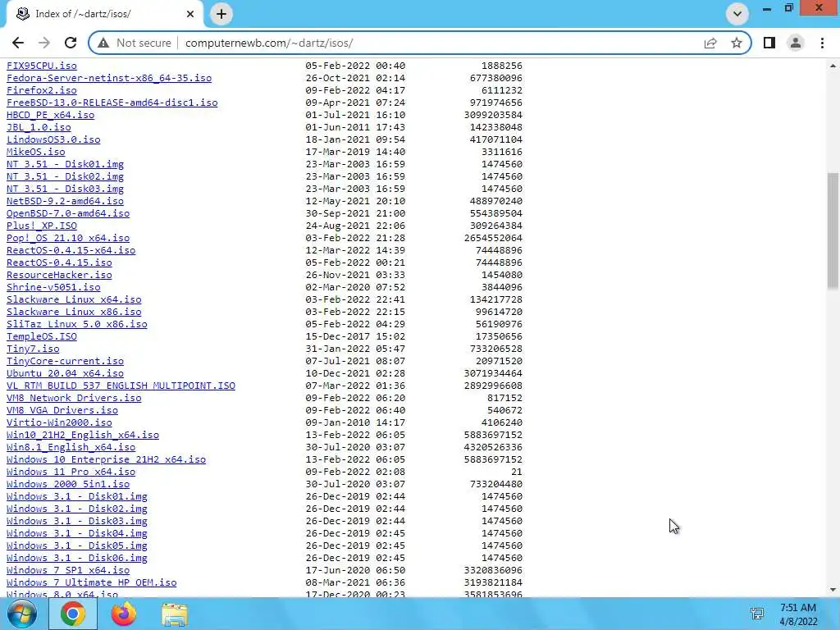Open the Windows Start menu

pyautogui.click(x=22, y=614)
